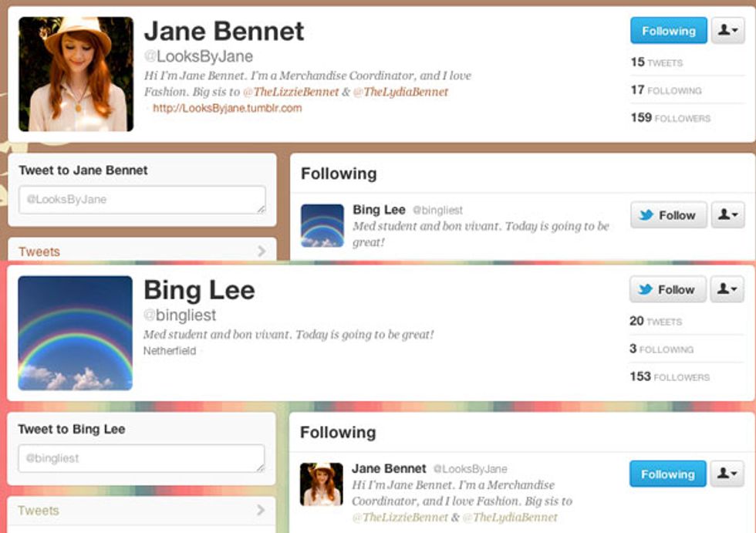Open Jane Bennet's small avatar in the following list

322,484
